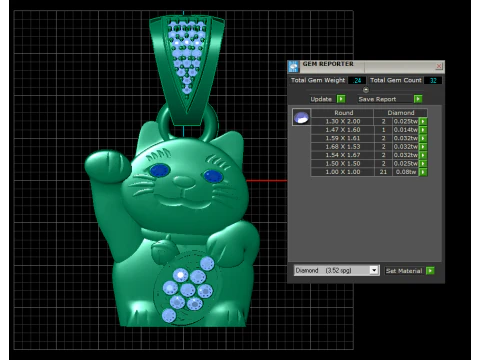Click the green arrow next to Set Material
Image resolution: width=480 pixels, height=360 pixels.
[430, 271]
